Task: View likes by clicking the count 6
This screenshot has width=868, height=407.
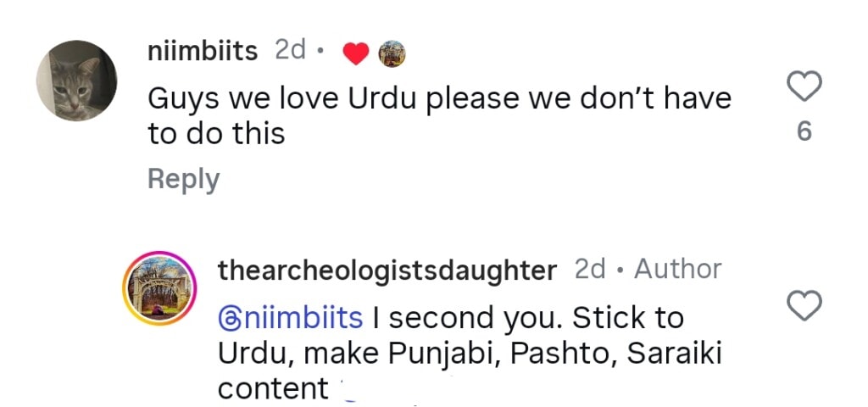Action: [x=804, y=132]
